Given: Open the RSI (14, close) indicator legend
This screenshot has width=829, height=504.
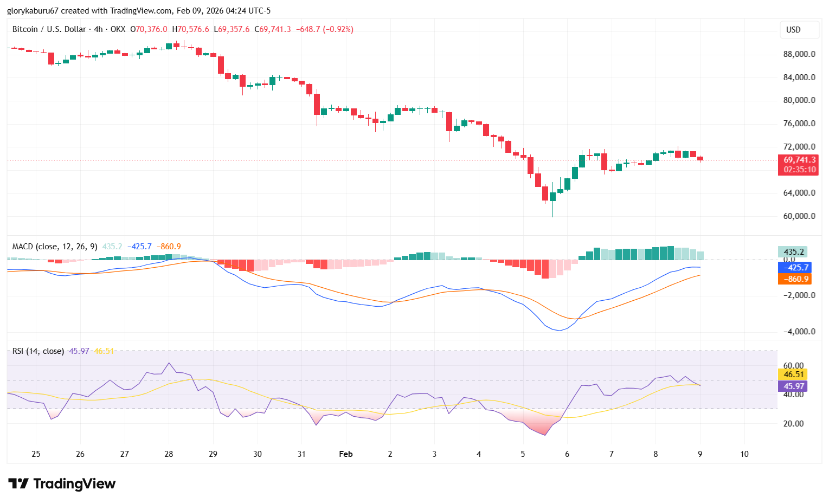Looking at the screenshot, I should [38, 351].
